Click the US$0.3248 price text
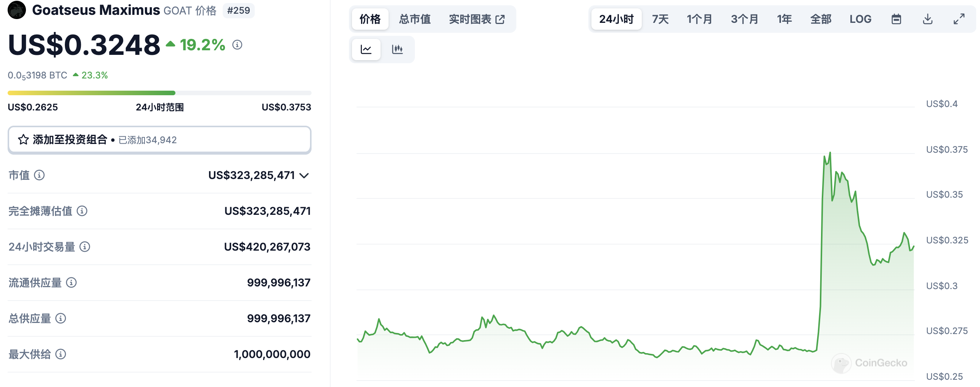980x387 pixels. [x=84, y=45]
